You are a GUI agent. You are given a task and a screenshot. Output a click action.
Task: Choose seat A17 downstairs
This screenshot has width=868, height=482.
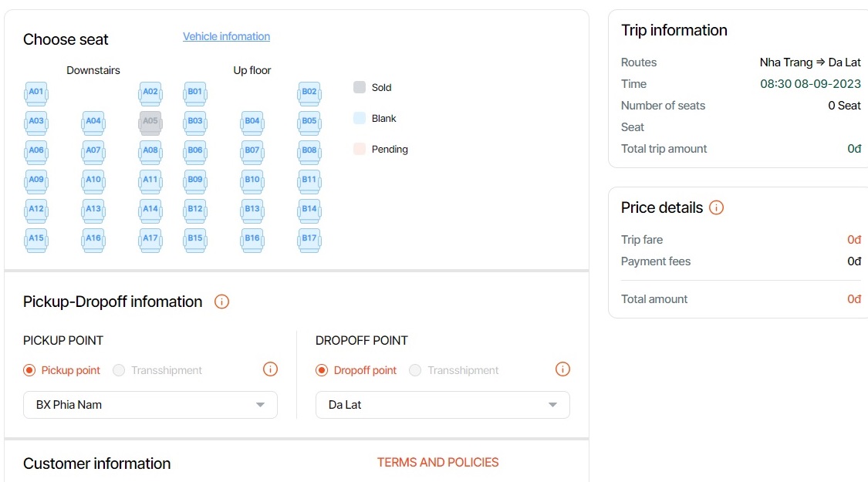pos(150,240)
